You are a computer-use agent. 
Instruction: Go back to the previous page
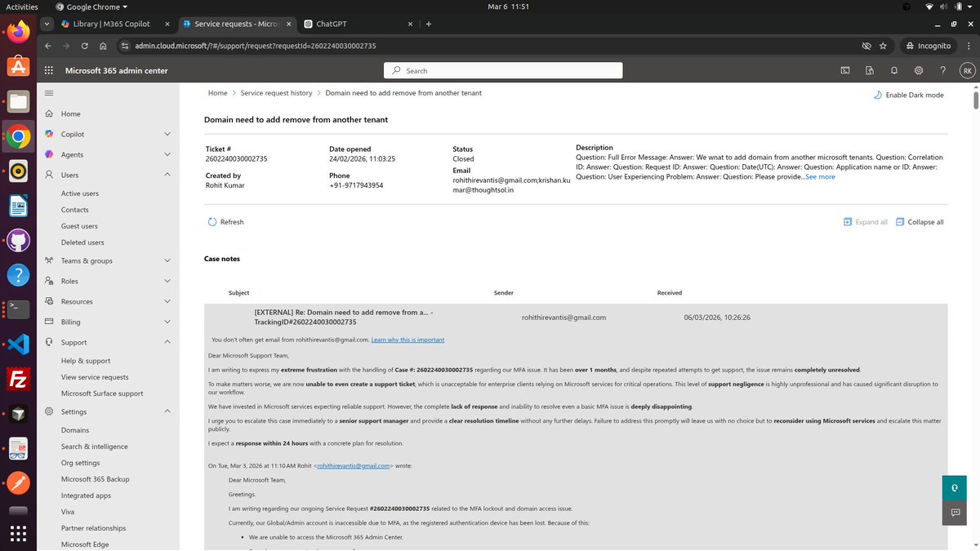coord(48,46)
